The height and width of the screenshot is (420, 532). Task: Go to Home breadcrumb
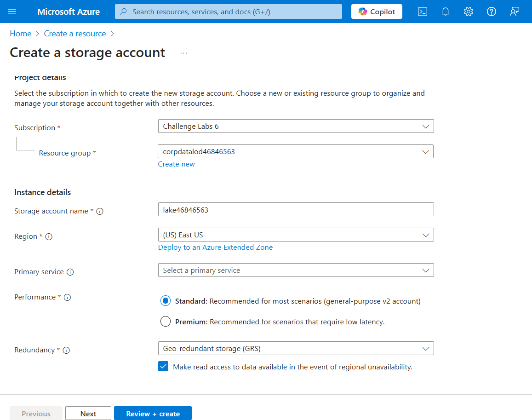click(21, 34)
